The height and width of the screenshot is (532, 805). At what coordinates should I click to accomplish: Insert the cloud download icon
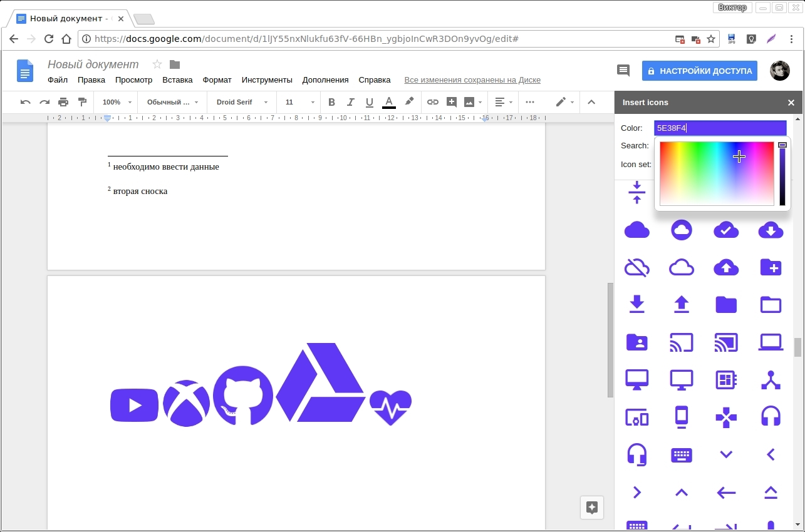tap(771, 230)
